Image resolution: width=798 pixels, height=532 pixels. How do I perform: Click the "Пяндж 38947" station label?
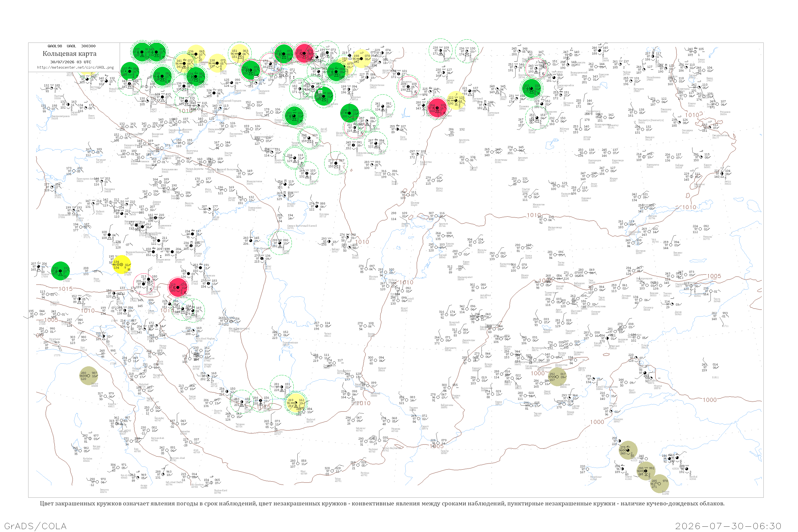click(570, 413)
